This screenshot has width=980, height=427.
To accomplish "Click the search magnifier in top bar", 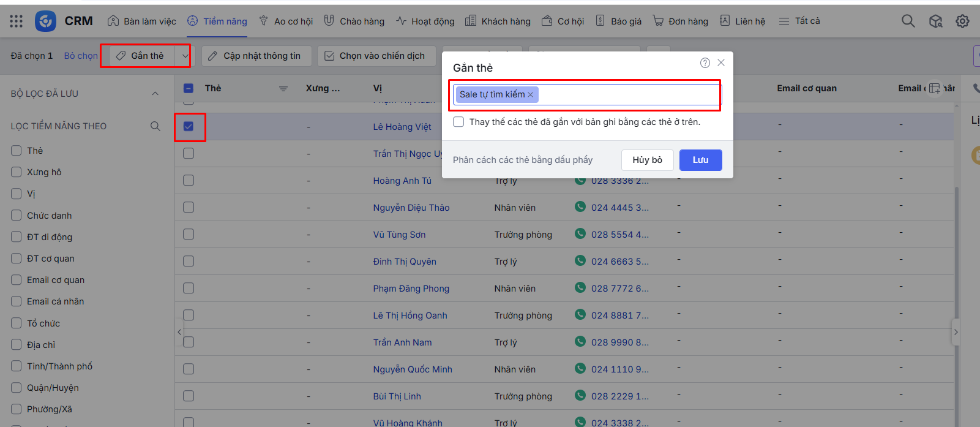I will pyautogui.click(x=908, y=21).
